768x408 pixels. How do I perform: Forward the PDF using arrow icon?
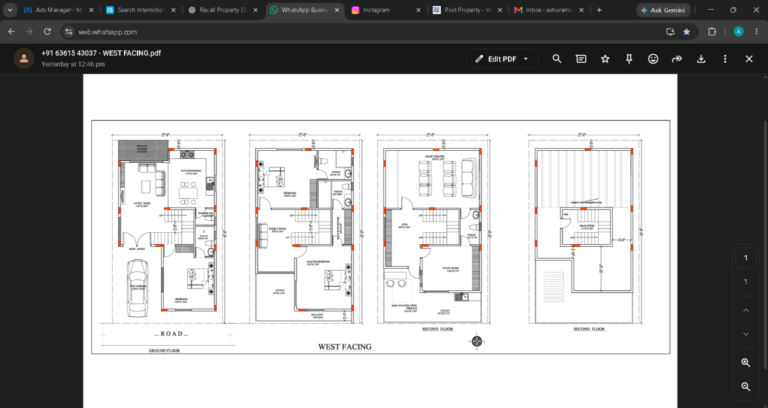[677, 59]
